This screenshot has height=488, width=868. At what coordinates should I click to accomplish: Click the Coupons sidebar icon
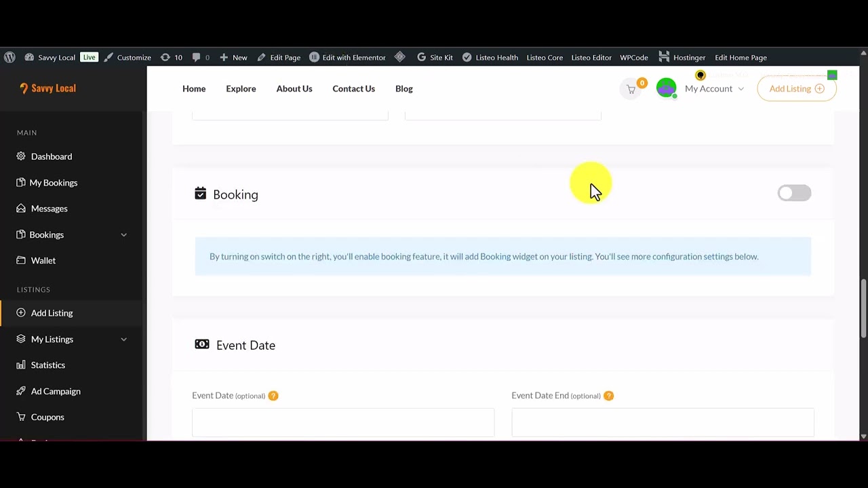[x=21, y=418]
